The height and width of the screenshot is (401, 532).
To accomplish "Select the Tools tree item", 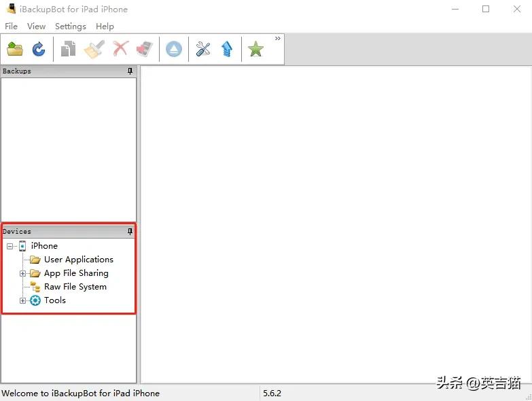I will [x=55, y=300].
